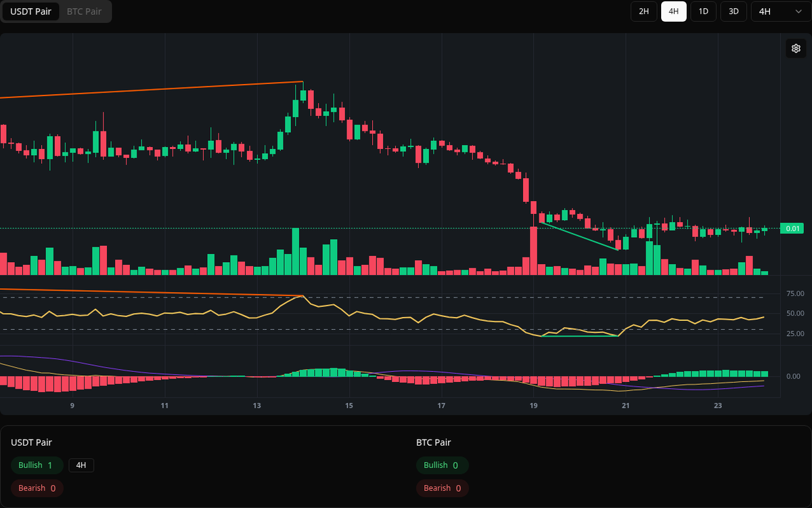Screen dimensions: 812x508
Task: Switch to the USDT Pair tab
Action: (30, 11)
